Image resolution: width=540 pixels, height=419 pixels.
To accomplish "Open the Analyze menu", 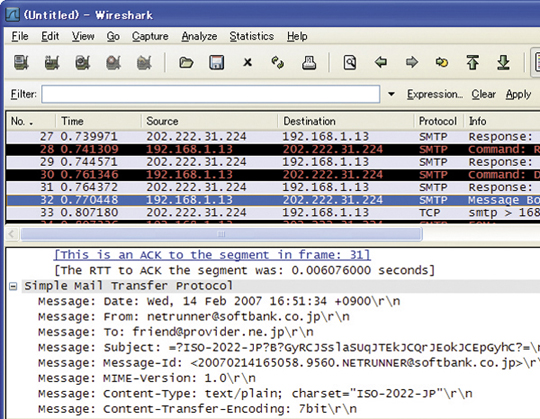I will point(199,36).
